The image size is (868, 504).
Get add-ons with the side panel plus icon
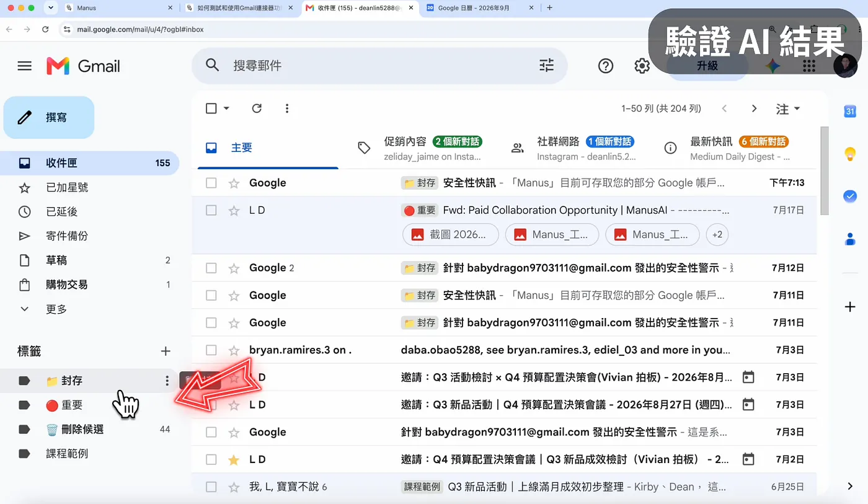click(x=850, y=307)
